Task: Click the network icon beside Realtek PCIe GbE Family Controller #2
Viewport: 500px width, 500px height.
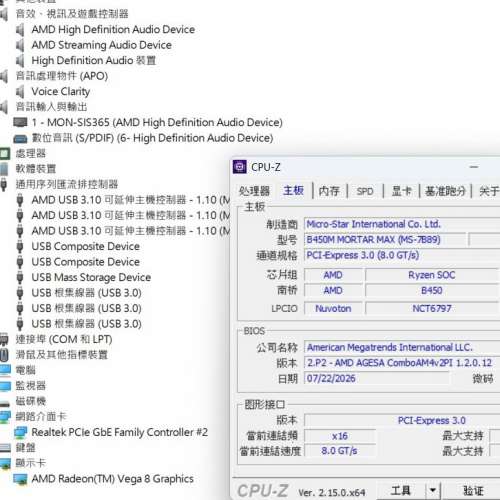Action: pyautogui.click(x=20, y=432)
